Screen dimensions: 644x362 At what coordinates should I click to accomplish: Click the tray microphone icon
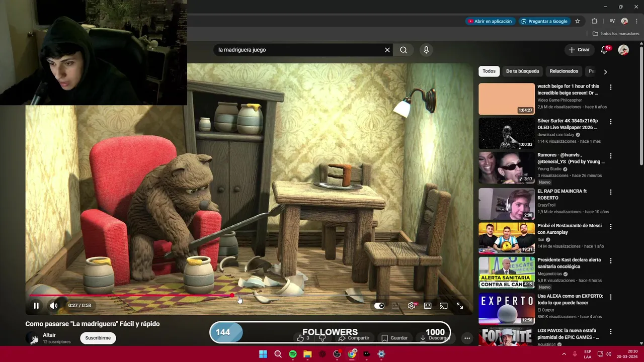pyautogui.click(x=575, y=354)
